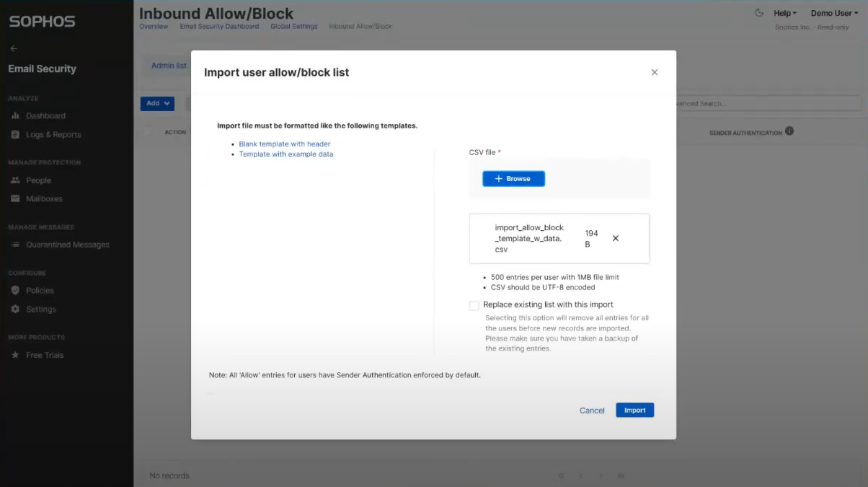The width and height of the screenshot is (868, 487).
Task: Open the Demo User account menu
Action: click(x=833, y=12)
